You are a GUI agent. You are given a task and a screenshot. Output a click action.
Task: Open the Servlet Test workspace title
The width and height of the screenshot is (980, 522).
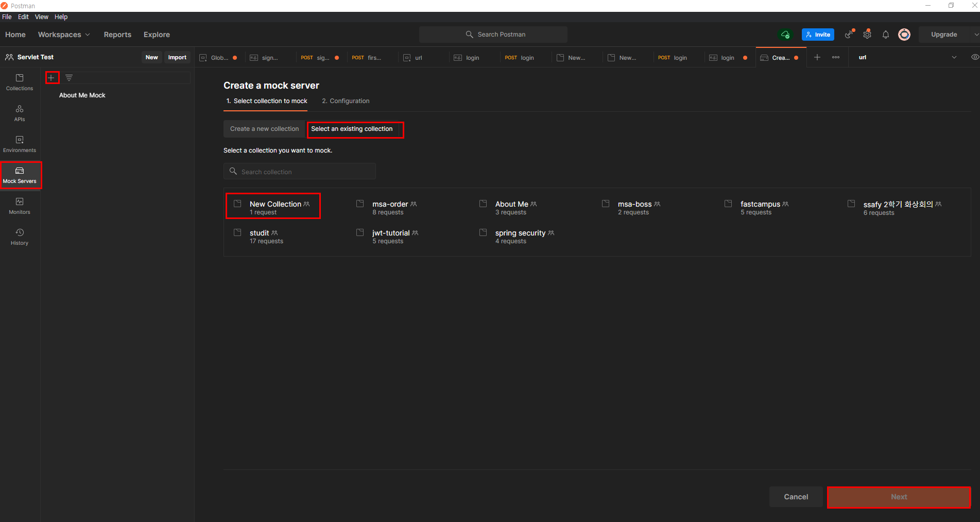pyautogui.click(x=36, y=57)
